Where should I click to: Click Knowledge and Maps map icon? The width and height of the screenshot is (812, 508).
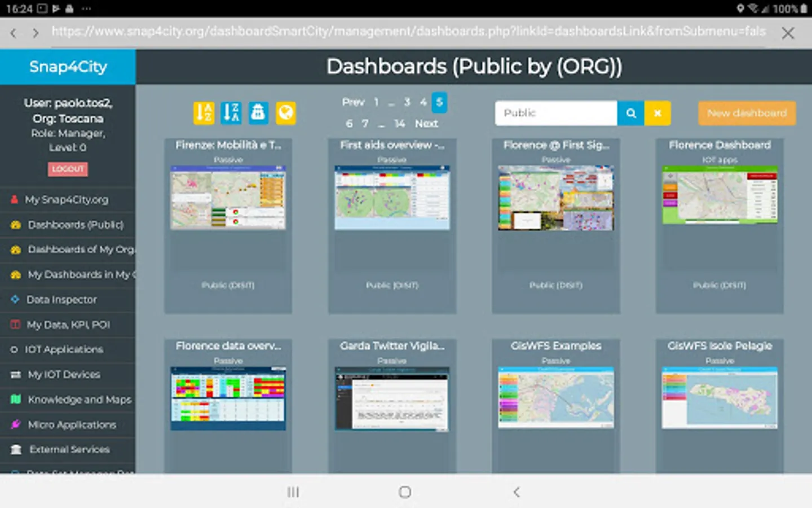[x=16, y=400]
